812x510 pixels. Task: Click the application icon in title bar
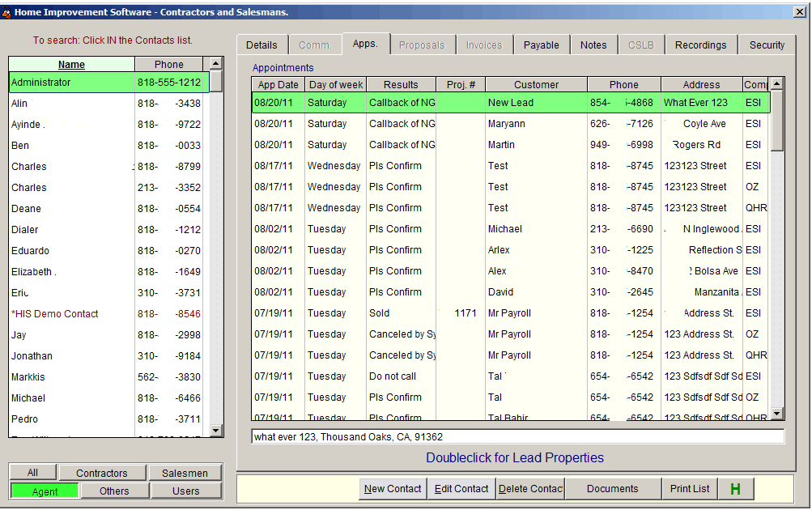(x=6, y=12)
